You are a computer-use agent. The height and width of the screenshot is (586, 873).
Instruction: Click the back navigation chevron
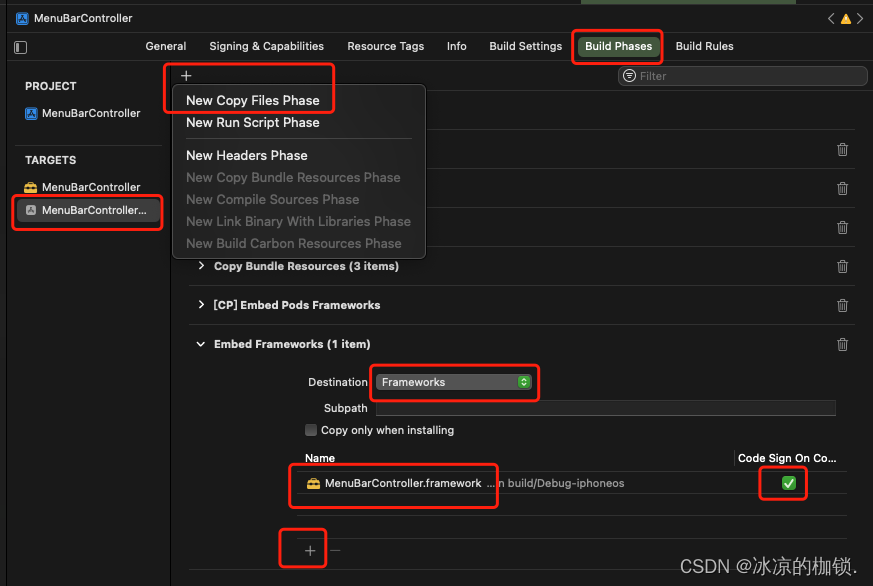pyautogui.click(x=832, y=17)
